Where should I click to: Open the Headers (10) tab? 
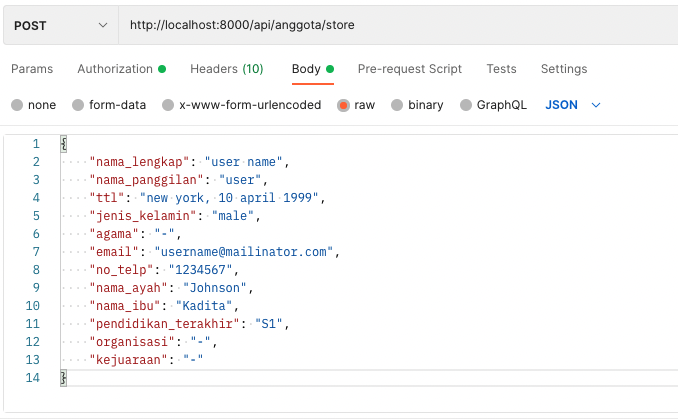[227, 69]
